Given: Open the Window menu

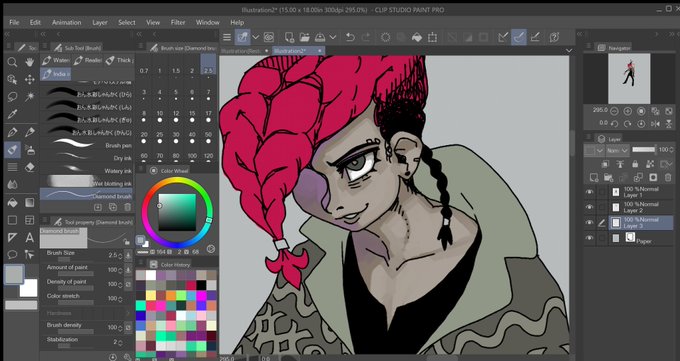Looking at the screenshot, I should click(207, 23).
